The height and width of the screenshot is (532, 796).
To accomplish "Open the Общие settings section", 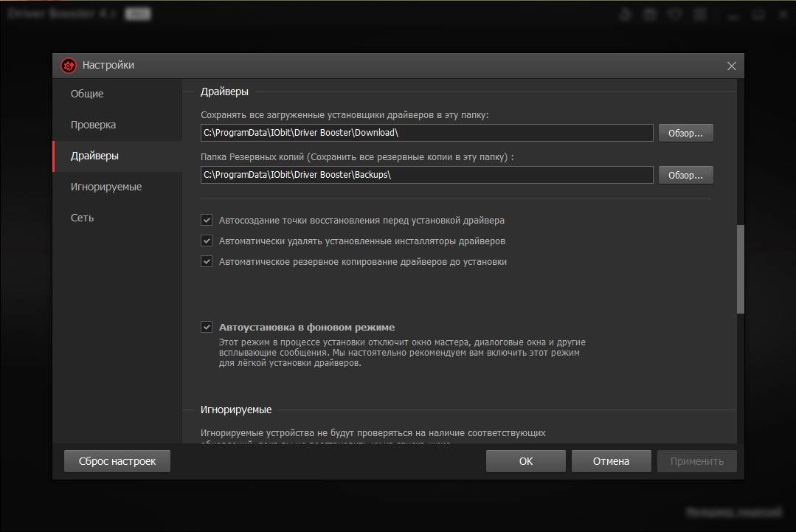I will [x=117, y=94].
